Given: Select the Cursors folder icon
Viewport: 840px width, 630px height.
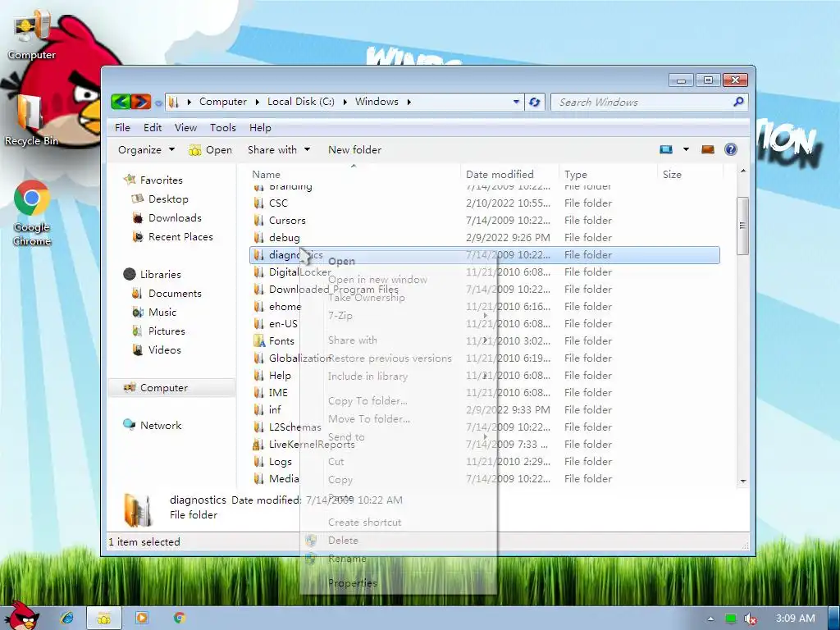Looking at the screenshot, I should pos(258,220).
